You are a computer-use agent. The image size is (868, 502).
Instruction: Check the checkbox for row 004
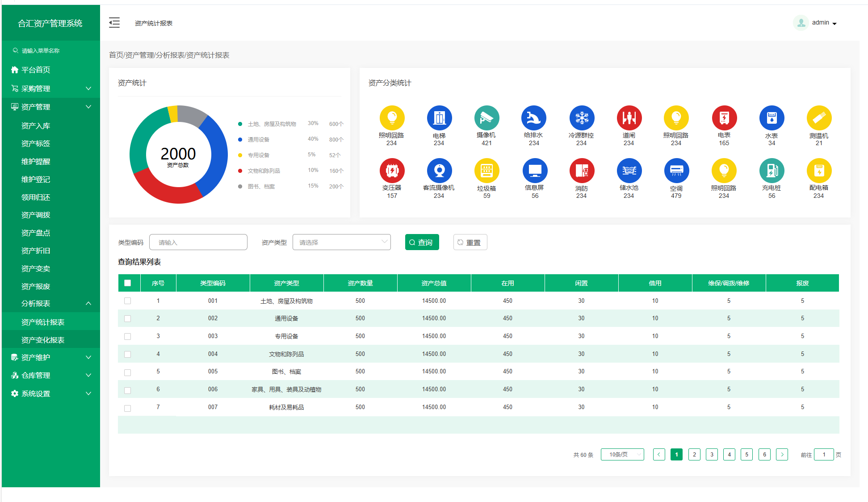click(x=128, y=354)
